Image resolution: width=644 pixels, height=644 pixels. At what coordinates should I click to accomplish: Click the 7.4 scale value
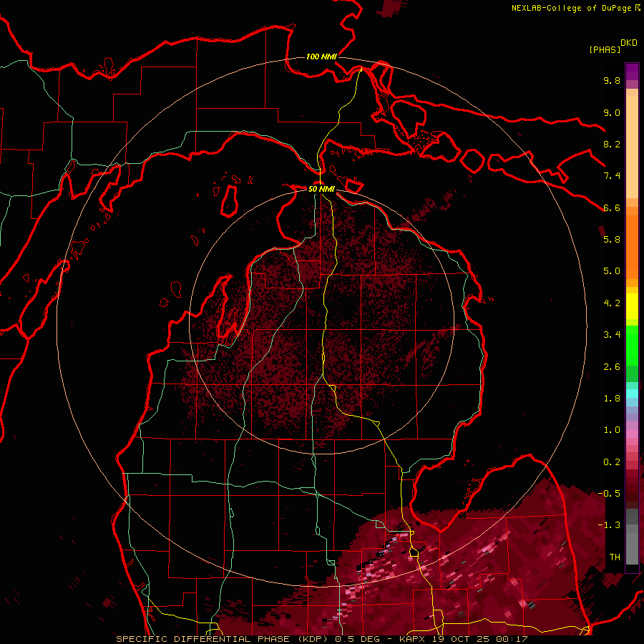(x=612, y=176)
